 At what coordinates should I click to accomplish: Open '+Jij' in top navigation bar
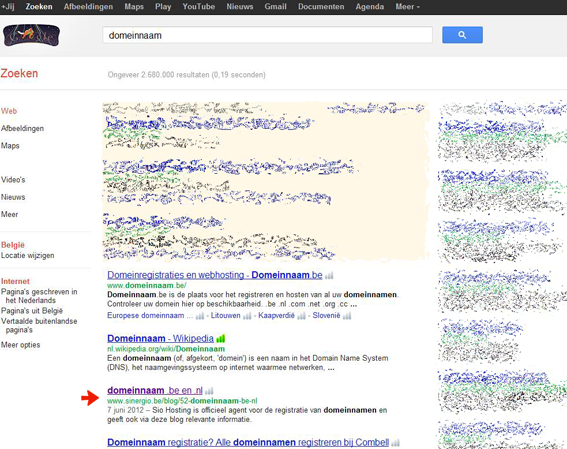8,7
